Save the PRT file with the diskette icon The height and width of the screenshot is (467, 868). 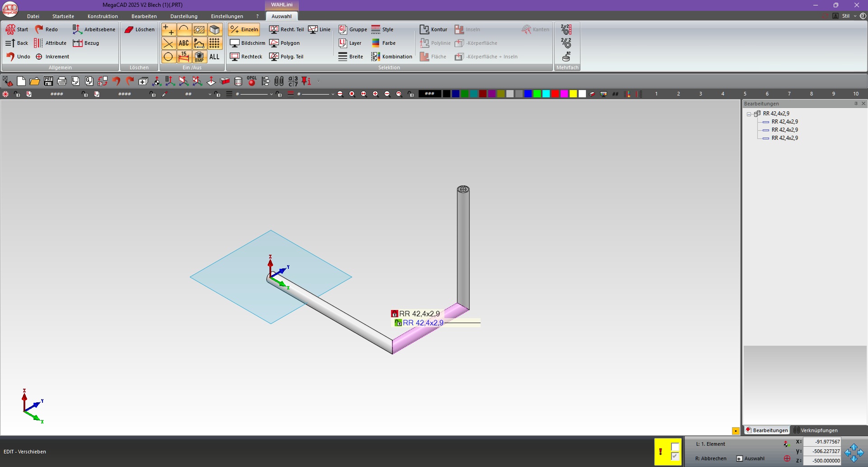48,81
